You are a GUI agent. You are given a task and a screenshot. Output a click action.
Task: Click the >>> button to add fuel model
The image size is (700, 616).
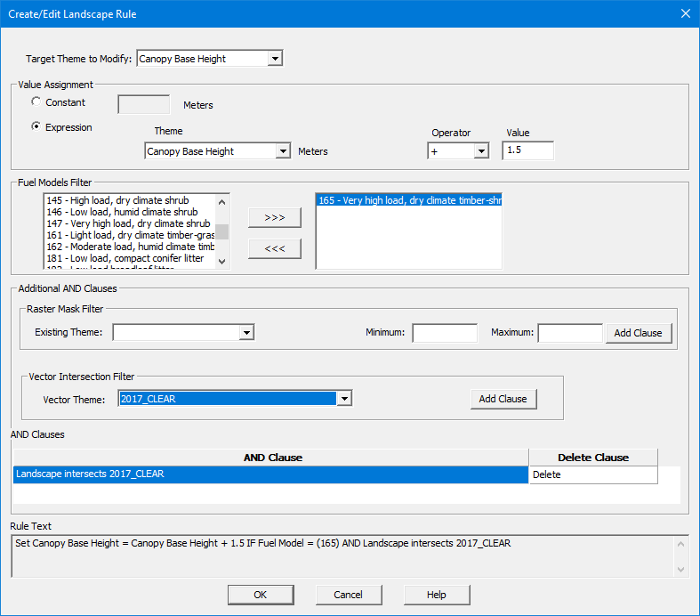tap(275, 217)
